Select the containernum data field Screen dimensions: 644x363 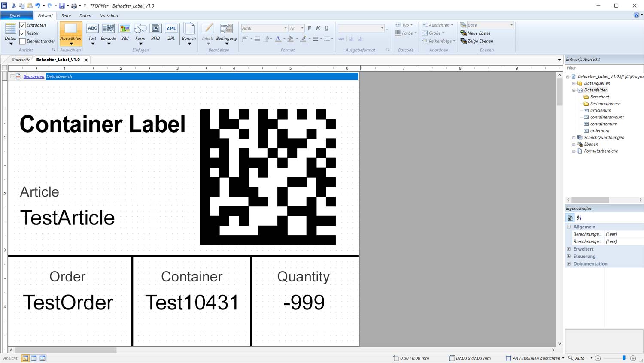603,124
